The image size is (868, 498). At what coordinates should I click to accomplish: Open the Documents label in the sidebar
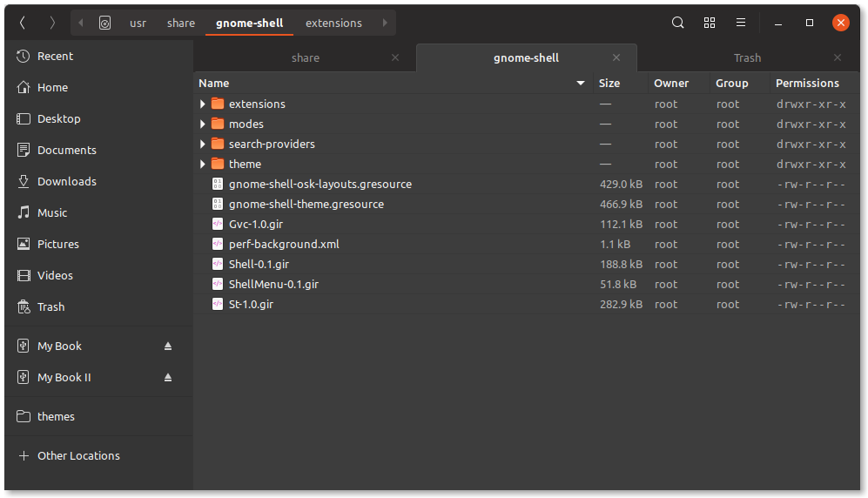point(67,150)
